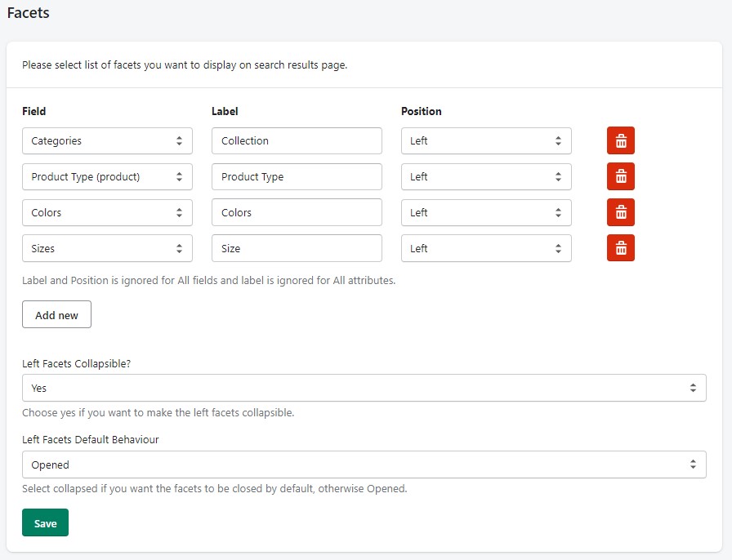Viewport: 732px width, 560px height.
Task: Delete the Colors facet row
Action: [620, 212]
